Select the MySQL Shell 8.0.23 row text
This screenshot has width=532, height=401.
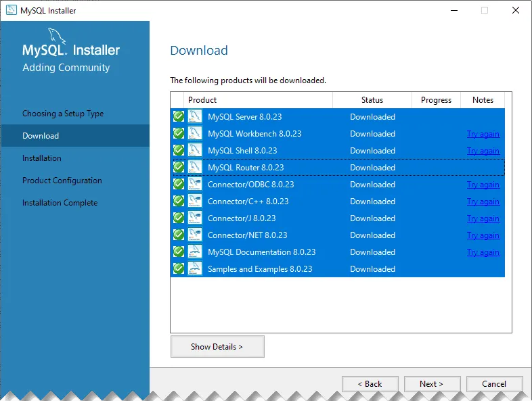[242, 151]
